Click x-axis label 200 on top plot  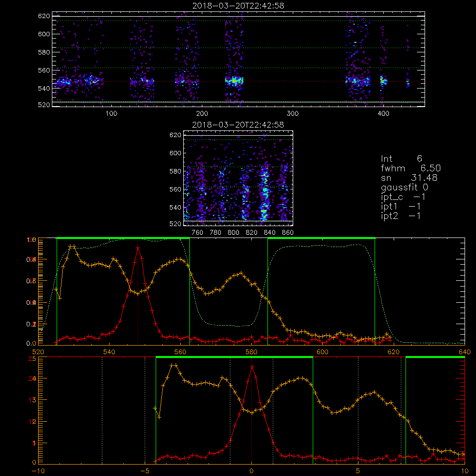tap(202, 114)
